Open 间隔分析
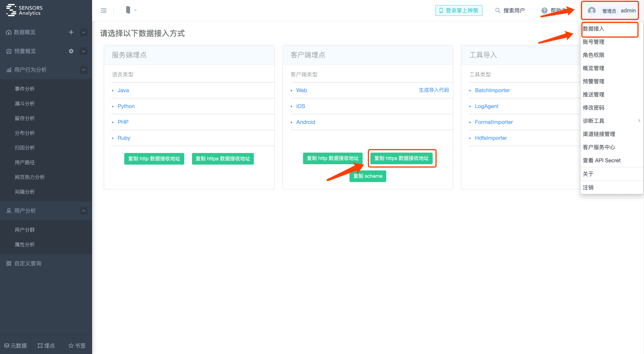Viewport: 644px width, 354px height. pos(25,192)
